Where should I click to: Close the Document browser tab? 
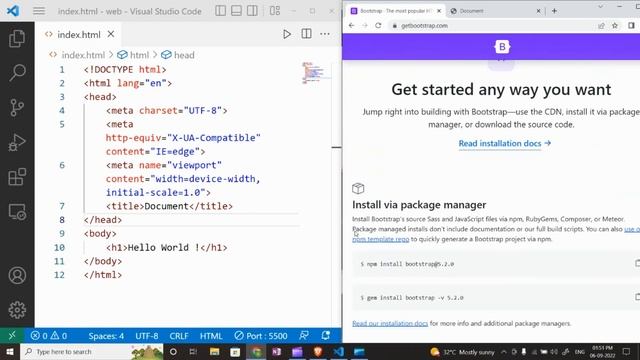point(538,11)
